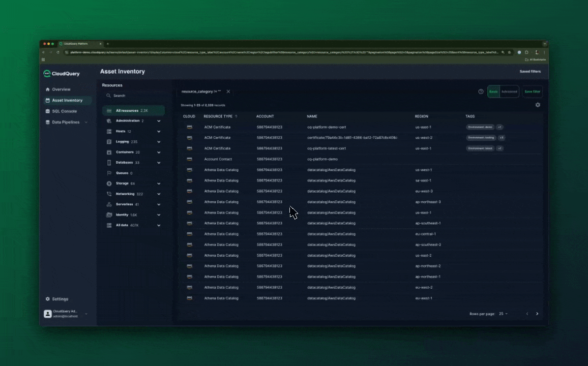Screen dimensions: 588x366
Task: Click the Save filter button
Action: [532, 91]
